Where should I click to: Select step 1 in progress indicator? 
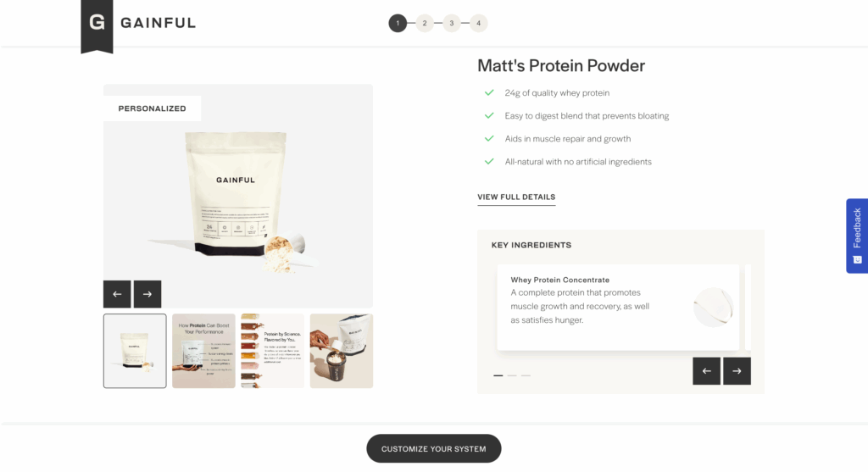coord(398,23)
